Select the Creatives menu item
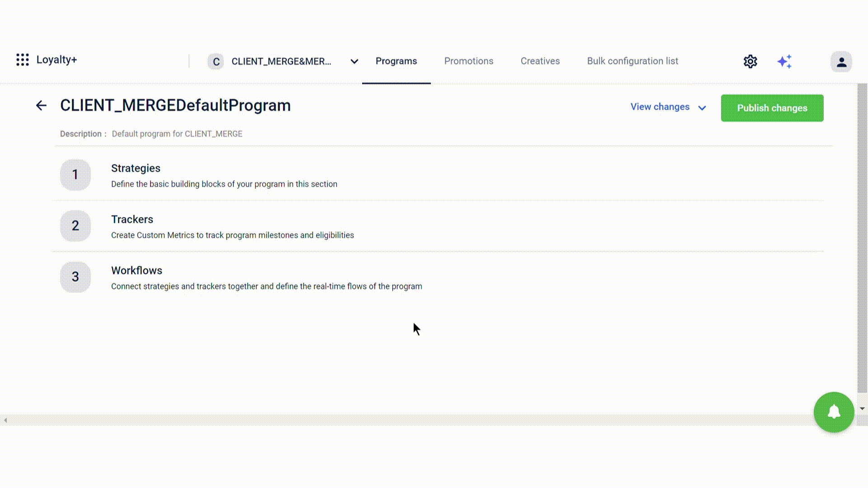 [540, 61]
